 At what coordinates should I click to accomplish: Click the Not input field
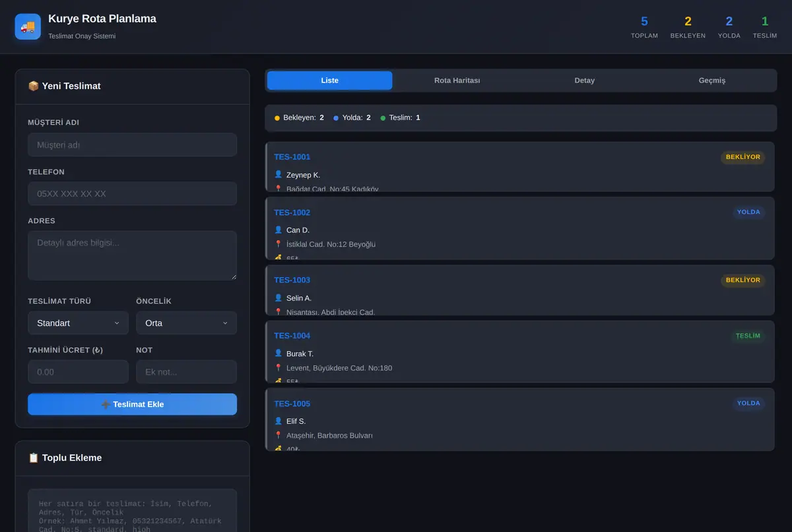186,372
